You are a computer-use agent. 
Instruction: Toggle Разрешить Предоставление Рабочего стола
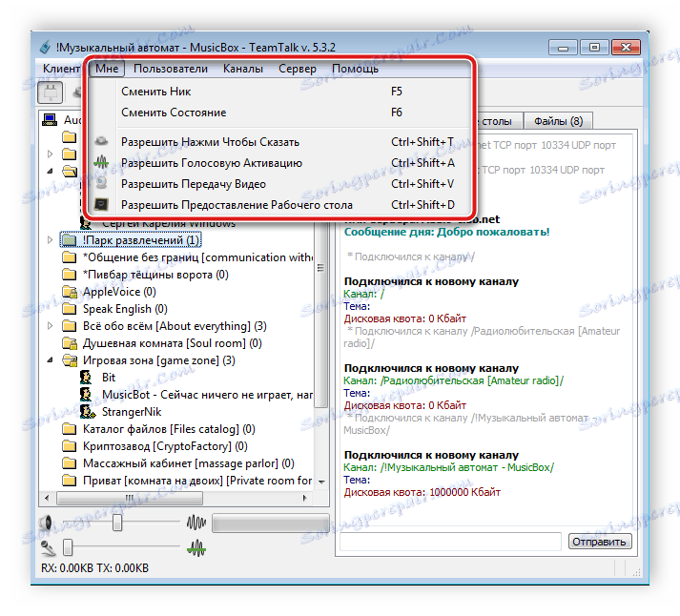[280, 204]
